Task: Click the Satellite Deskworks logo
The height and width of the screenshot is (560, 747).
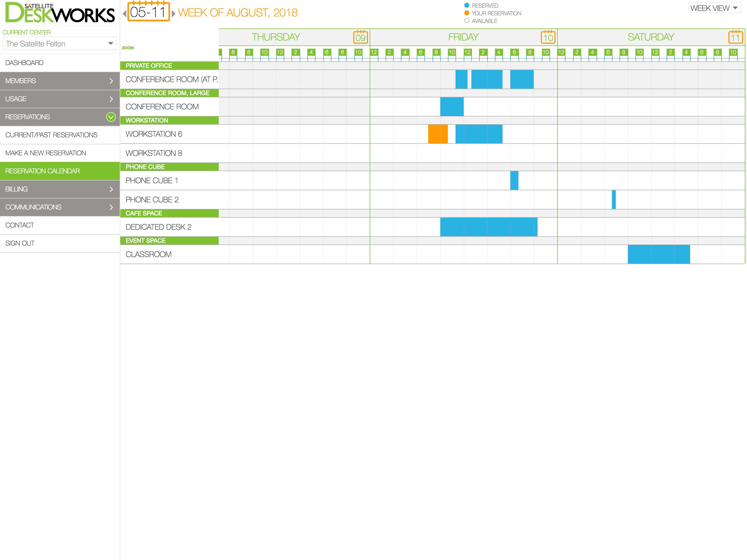Action: (60, 13)
